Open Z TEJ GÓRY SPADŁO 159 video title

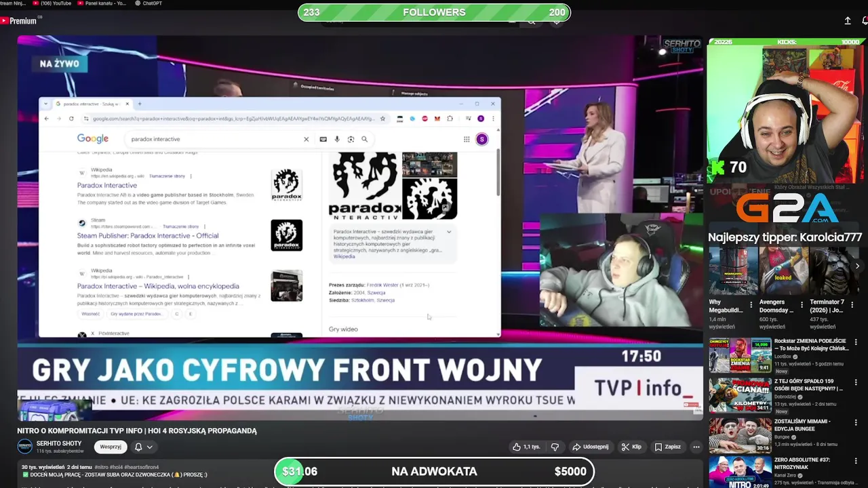click(x=808, y=385)
